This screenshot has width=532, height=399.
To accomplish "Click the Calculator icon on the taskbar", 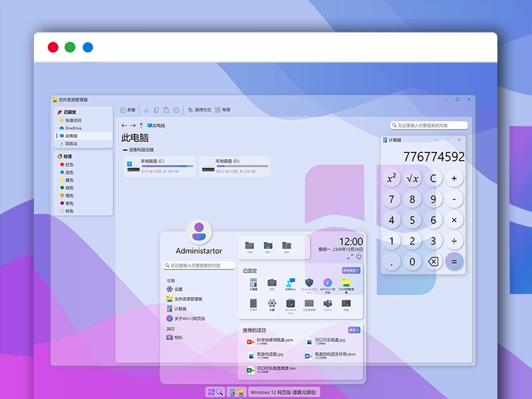I will [232, 392].
